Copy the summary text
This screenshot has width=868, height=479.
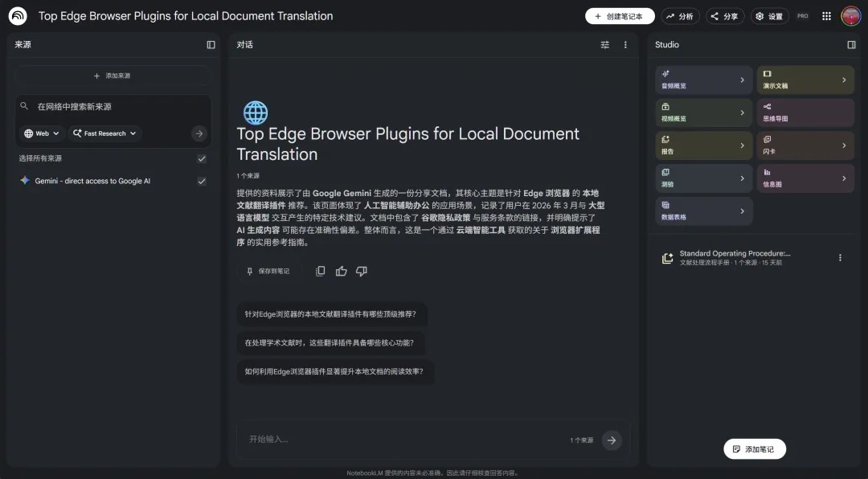[320, 271]
